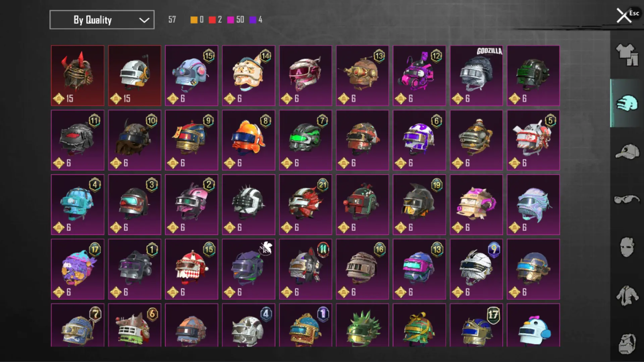
Task: Open the outfits clothing category icon
Action: point(627,55)
